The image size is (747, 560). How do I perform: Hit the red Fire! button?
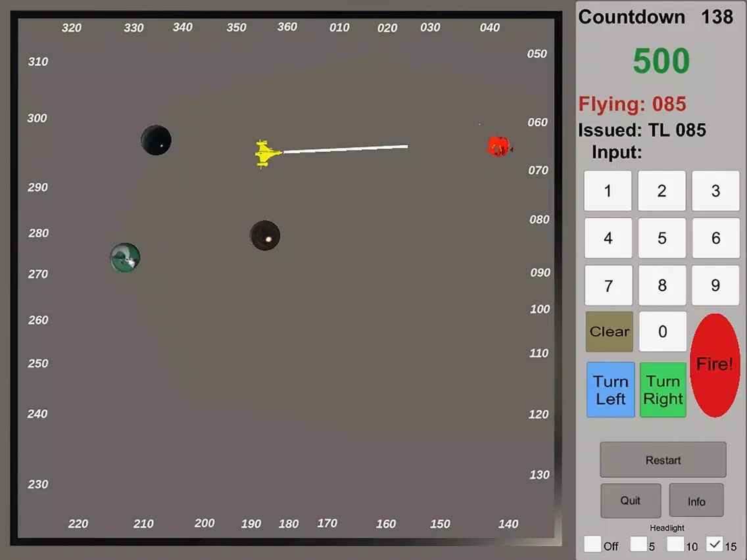pos(715,365)
